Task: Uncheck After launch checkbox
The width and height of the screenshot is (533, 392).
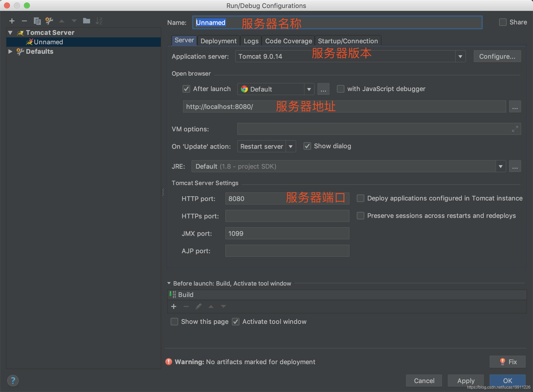Action: point(186,89)
